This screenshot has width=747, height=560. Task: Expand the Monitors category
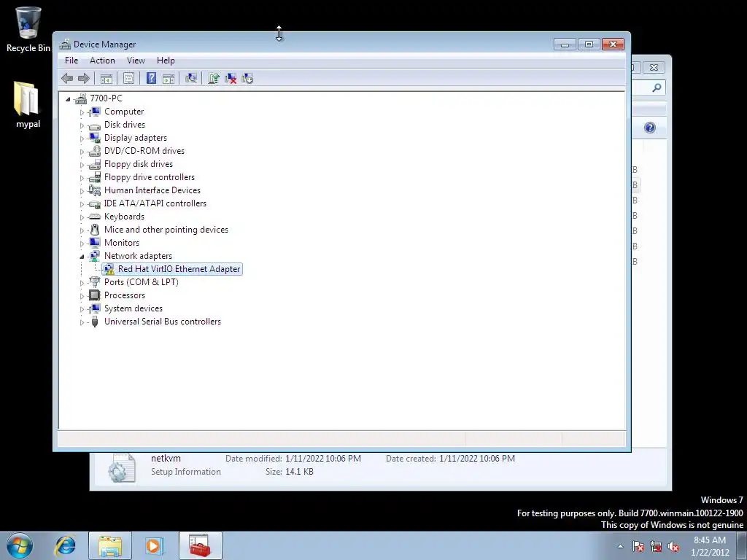[x=82, y=244]
